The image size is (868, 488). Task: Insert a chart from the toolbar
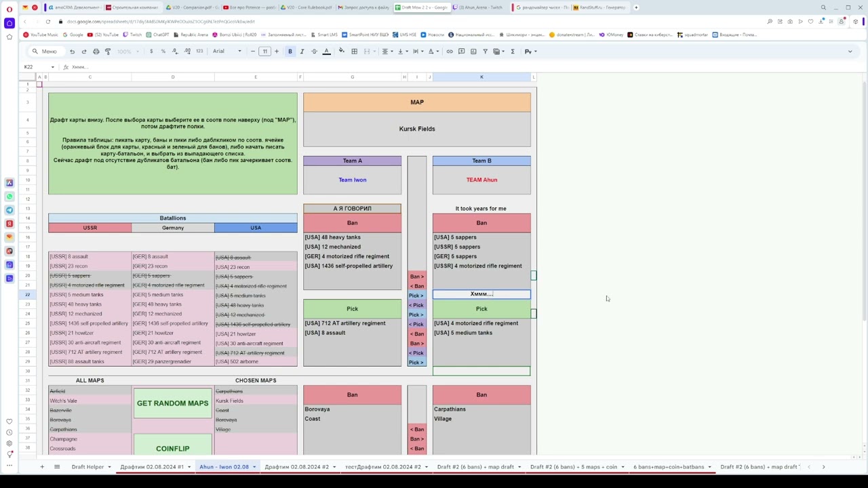(473, 52)
